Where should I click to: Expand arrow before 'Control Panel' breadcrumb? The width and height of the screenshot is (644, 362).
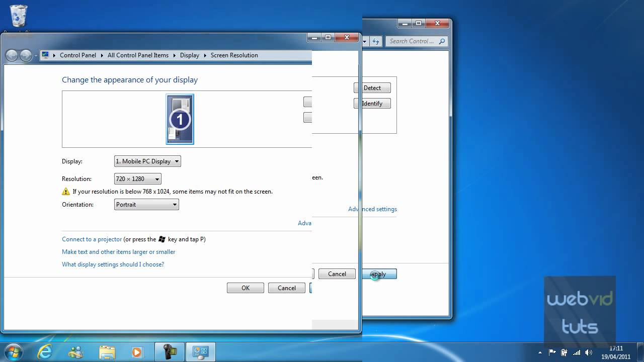[54, 55]
